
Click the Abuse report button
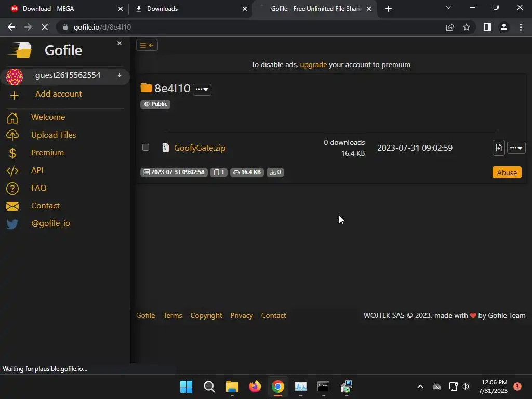click(x=507, y=172)
